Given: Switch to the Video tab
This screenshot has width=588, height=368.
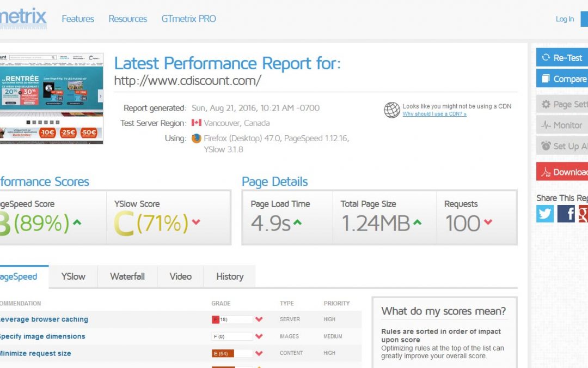Looking at the screenshot, I should [180, 277].
